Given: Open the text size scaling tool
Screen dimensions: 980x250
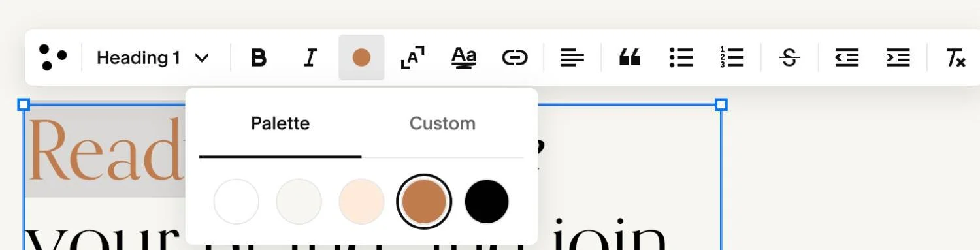Looking at the screenshot, I should coord(412,57).
